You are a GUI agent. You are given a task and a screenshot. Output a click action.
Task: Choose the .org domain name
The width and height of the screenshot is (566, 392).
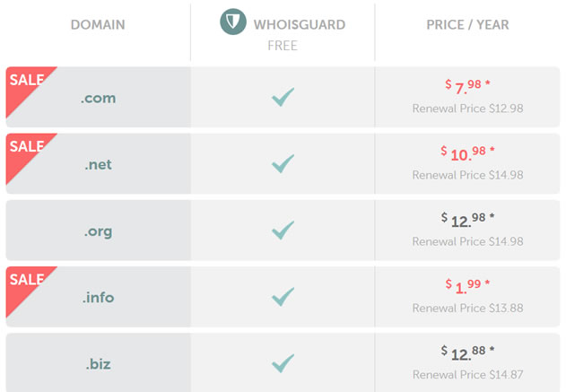pos(99,231)
